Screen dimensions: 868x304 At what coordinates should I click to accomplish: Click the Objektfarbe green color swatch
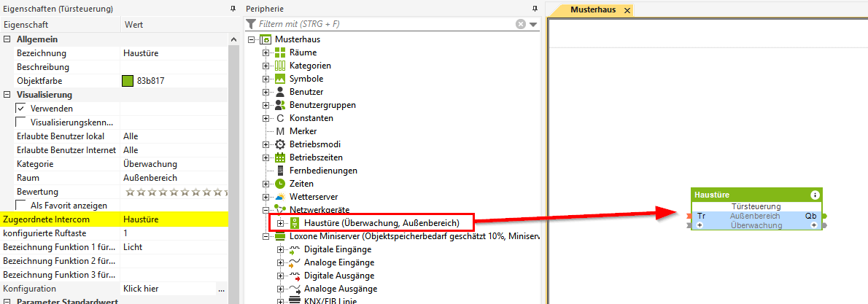click(x=128, y=81)
